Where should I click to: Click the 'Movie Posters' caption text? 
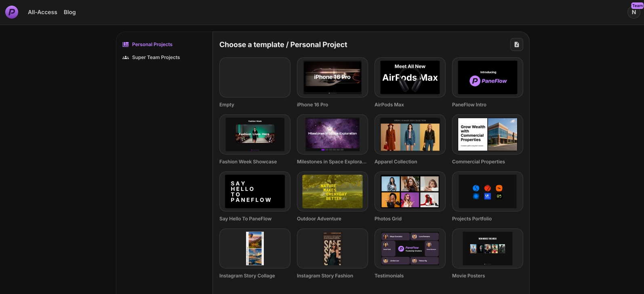pyautogui.click(x=468, y=276)
